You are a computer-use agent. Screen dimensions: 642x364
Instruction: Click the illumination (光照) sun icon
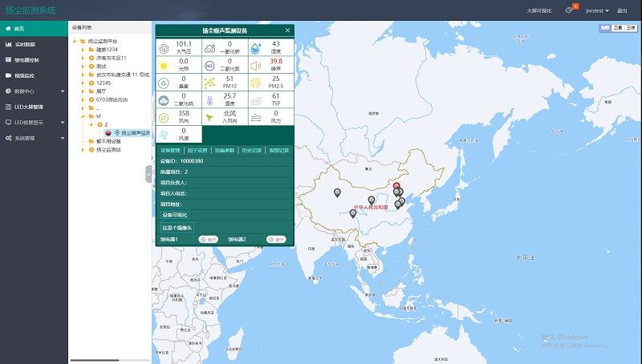(x=165, y=65)
